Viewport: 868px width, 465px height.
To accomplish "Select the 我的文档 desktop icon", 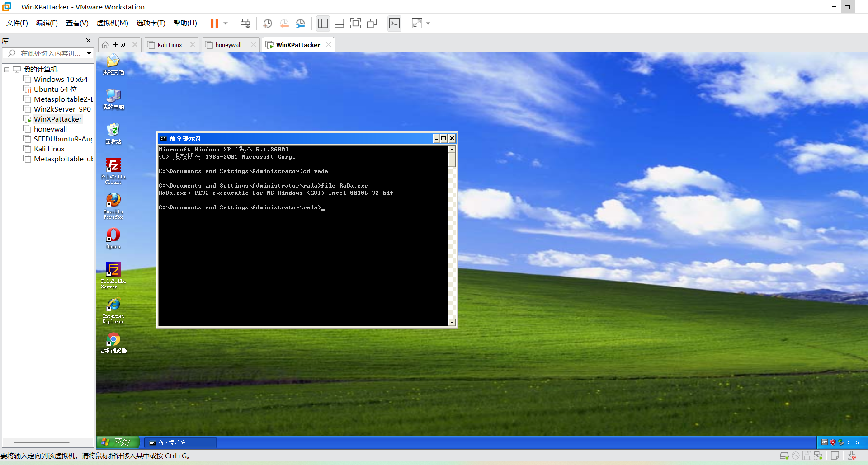I will point(113,64).
